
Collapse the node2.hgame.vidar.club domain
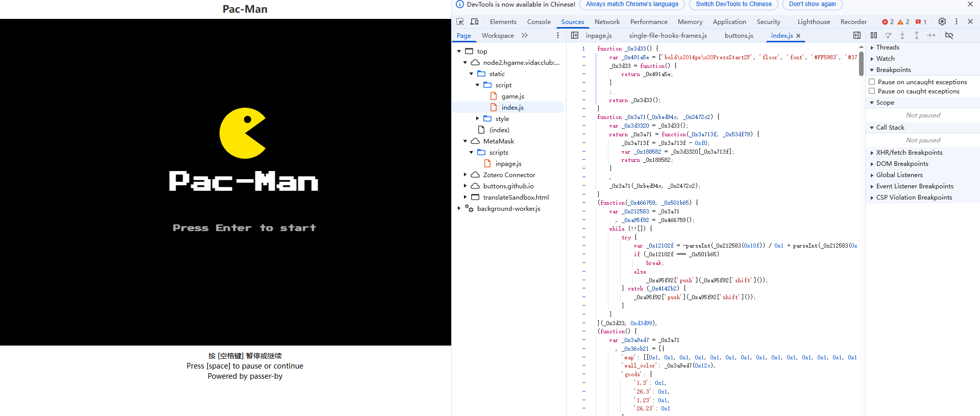coord(465,62)
